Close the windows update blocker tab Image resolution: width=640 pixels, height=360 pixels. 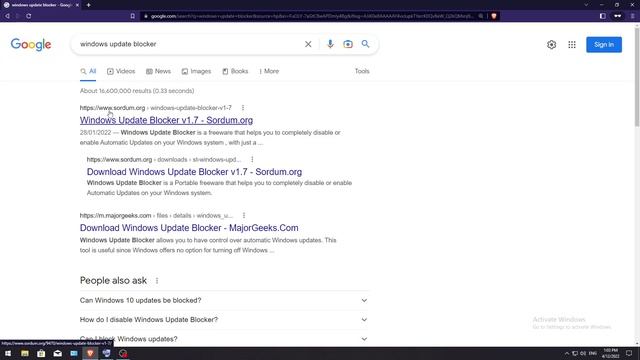[77, 5]
